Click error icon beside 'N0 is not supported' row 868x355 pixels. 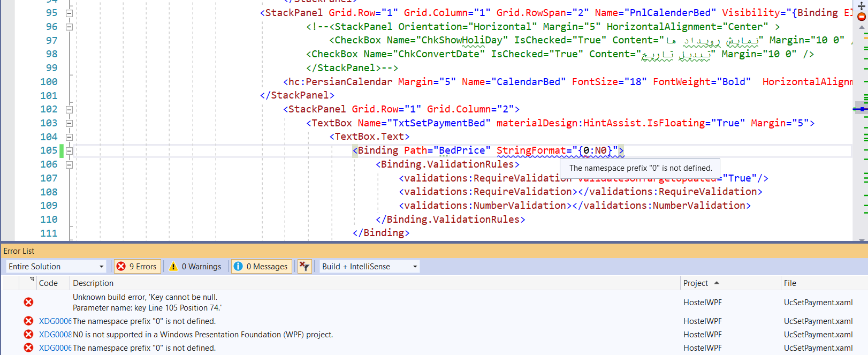29,334
